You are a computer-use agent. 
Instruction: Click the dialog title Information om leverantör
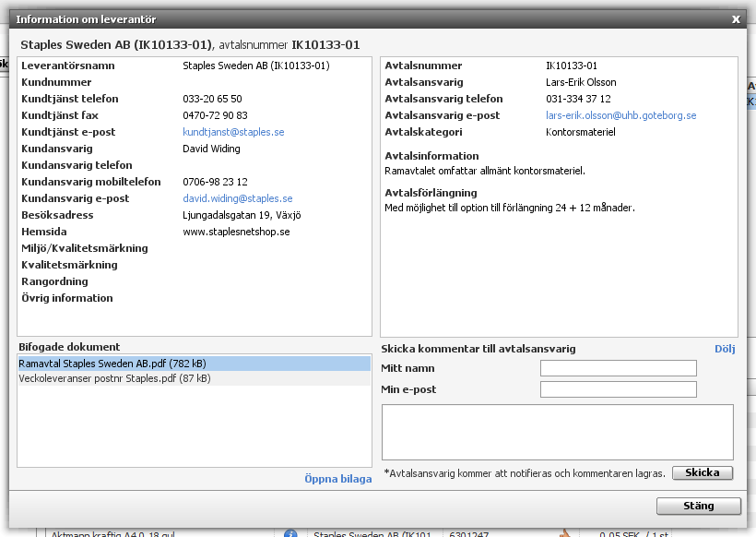click(x=86, y=19)
